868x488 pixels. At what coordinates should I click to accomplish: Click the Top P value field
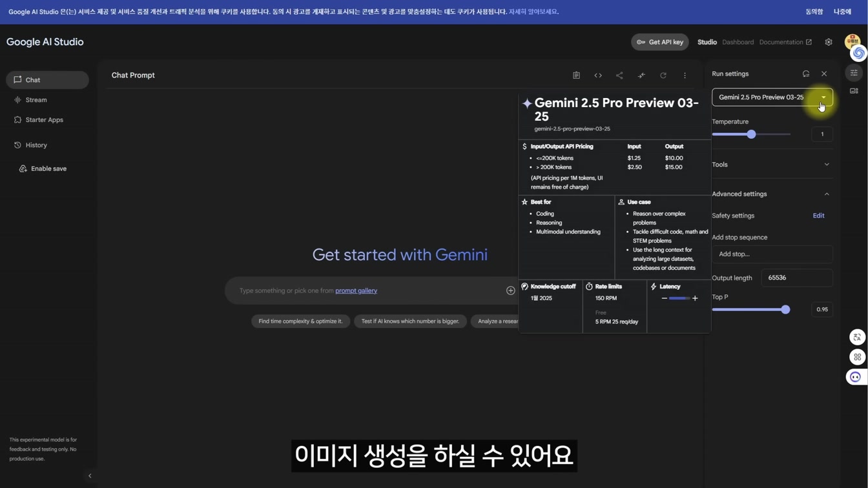tap(822, 310)
